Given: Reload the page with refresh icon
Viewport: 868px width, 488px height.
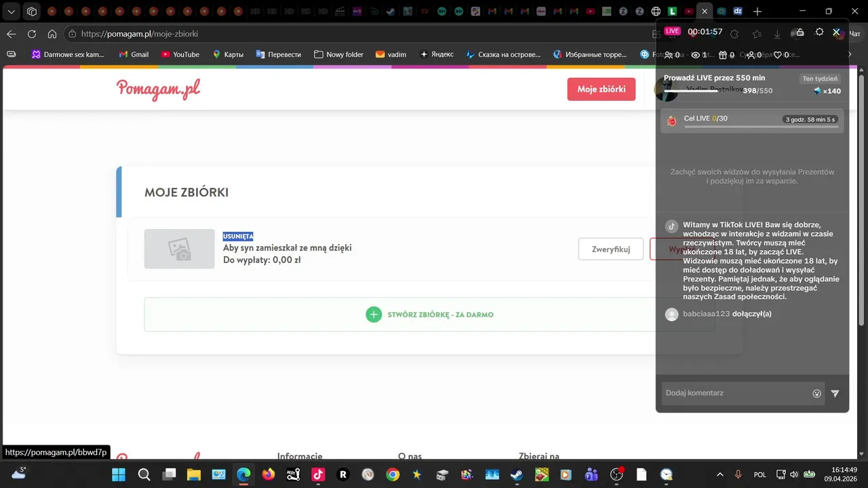Looking at the screenshot, I should (31, 34).
